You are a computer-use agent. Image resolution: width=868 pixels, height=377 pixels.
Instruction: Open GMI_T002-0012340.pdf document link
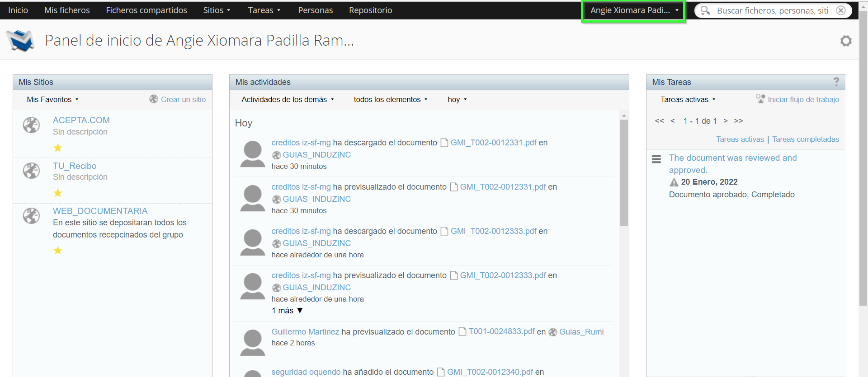tap(490, 372)
